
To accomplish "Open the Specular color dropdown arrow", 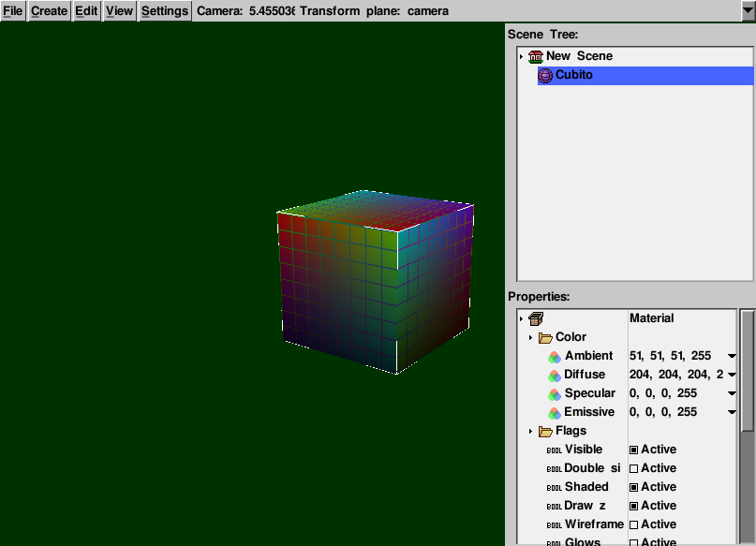I will pyautogui.click(x=732, y=393).
